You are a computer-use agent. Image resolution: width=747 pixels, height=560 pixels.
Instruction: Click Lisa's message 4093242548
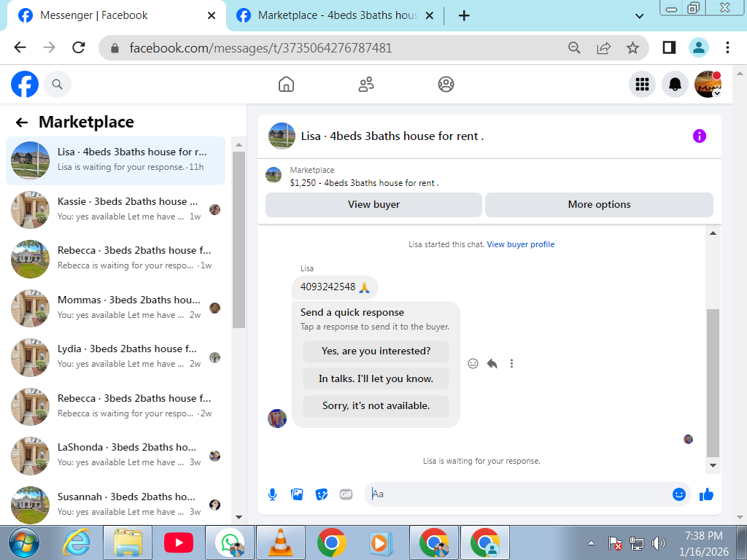point(335,287)
